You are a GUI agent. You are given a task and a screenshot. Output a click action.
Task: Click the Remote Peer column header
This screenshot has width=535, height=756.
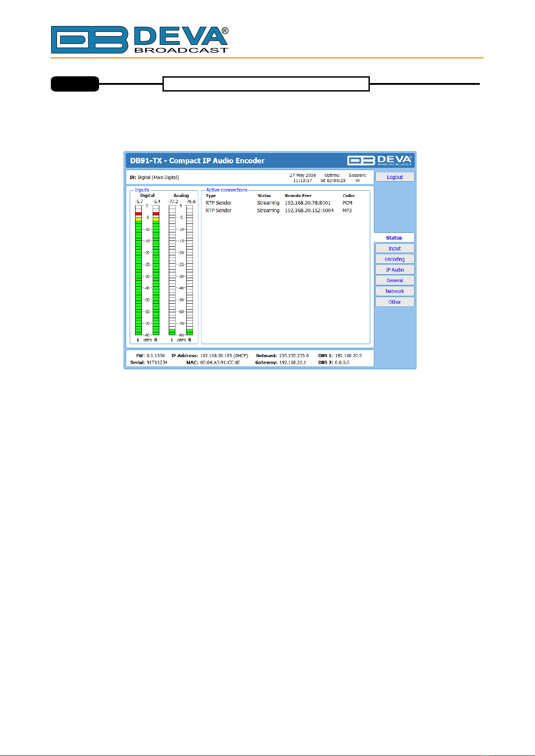click(298, 196)
